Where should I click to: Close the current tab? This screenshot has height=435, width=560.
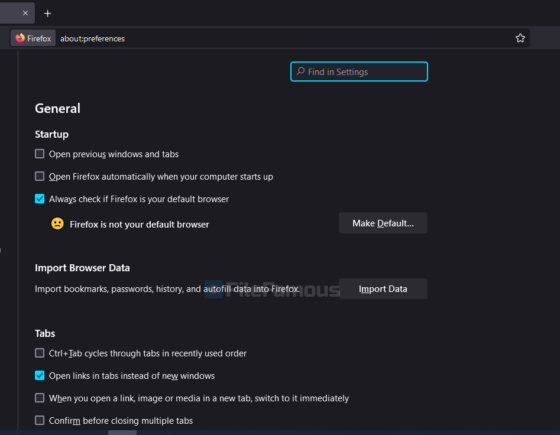pyautogui.click(x=25, y=13)
